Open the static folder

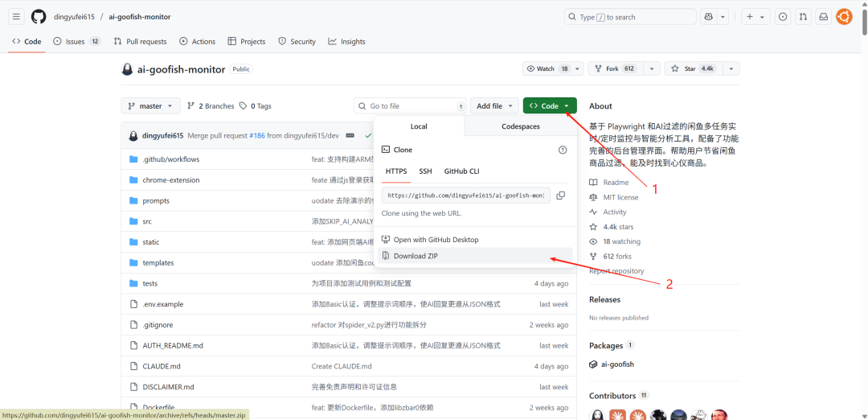[150, 242]
